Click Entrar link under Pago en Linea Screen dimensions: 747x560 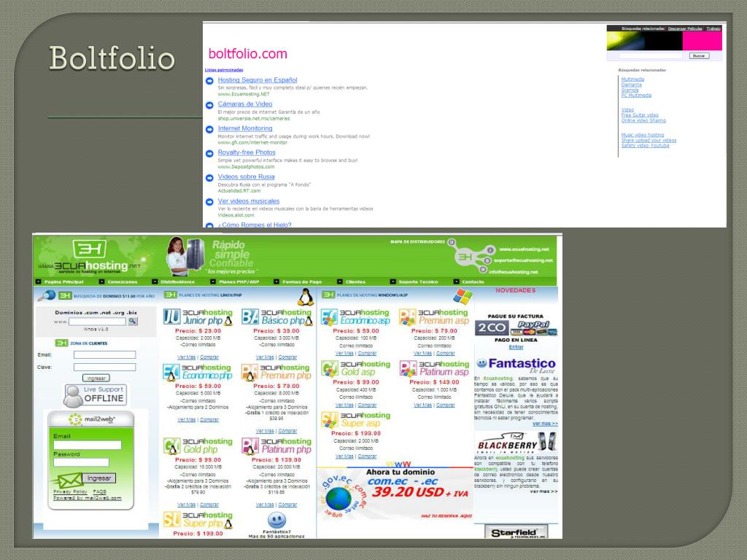(516, 347)
